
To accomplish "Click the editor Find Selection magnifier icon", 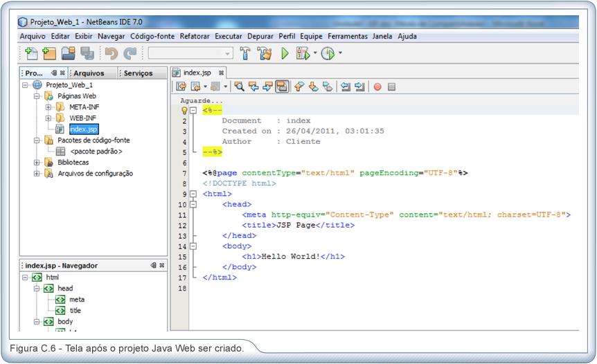I will (239, 87).
